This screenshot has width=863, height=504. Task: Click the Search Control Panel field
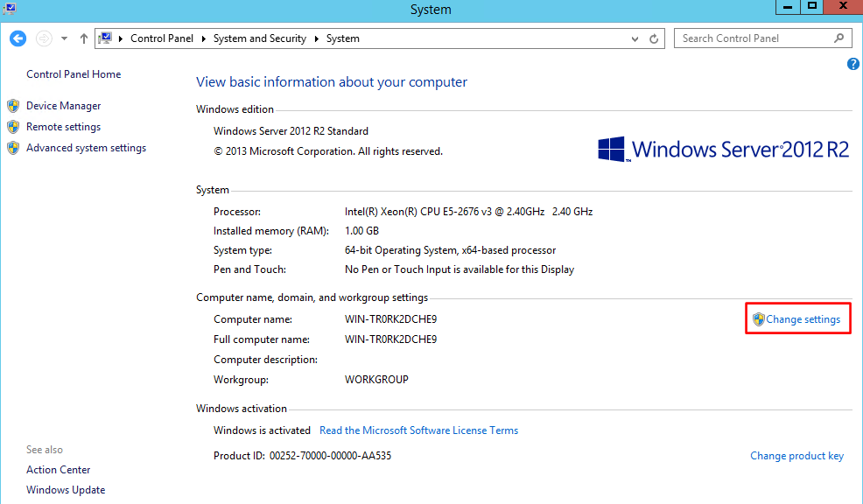[753, 38]
